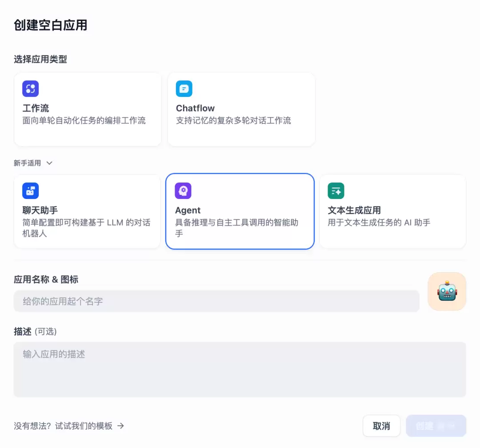This screenshot has height=448, width=480.
Task: Choose the Agent app type card
Action: 240,211
